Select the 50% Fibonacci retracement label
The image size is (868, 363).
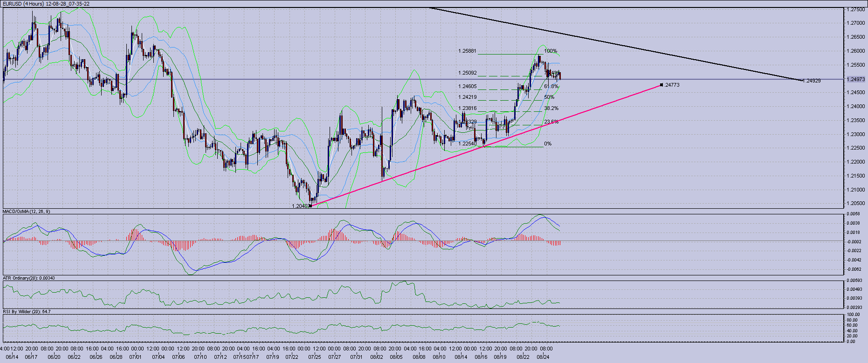tap(549, 97)
